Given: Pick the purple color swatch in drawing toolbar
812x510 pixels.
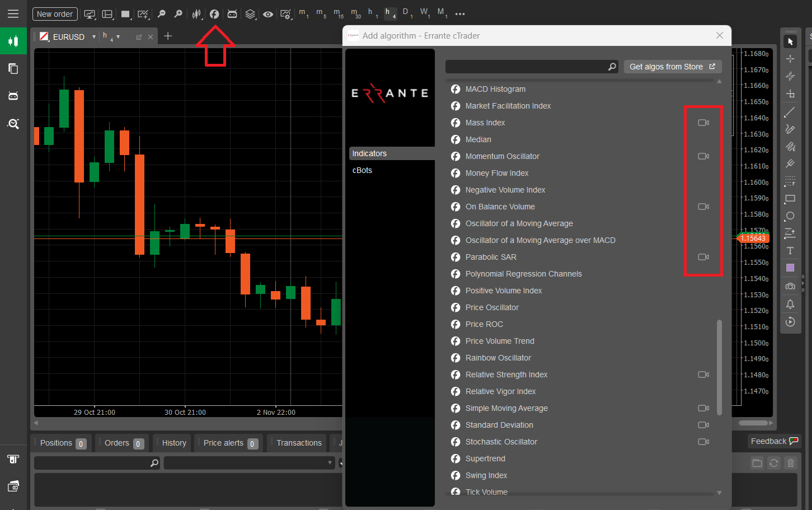Looking at the screenshot, I should tap(790, 268).
